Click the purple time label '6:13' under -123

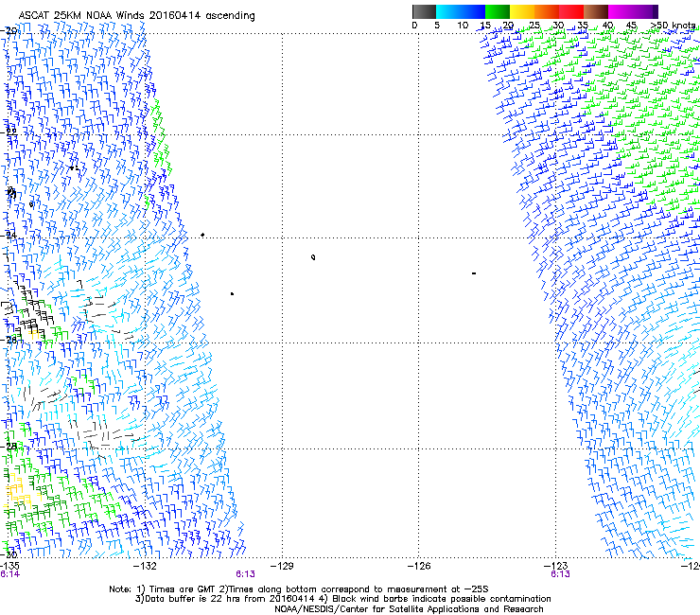[x=560, y=574]
